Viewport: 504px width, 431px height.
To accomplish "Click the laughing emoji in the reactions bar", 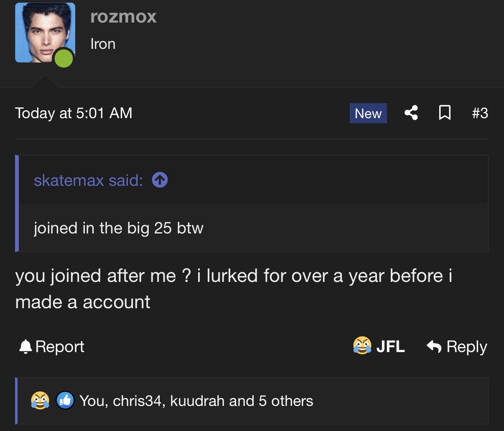I will coord(40,401).
